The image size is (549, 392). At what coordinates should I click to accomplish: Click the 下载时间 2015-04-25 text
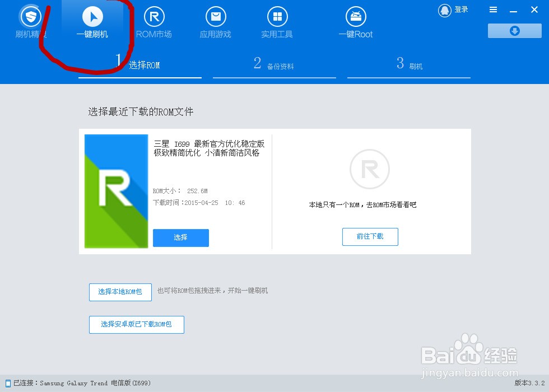pyautogui.click(x=199, y=203)
